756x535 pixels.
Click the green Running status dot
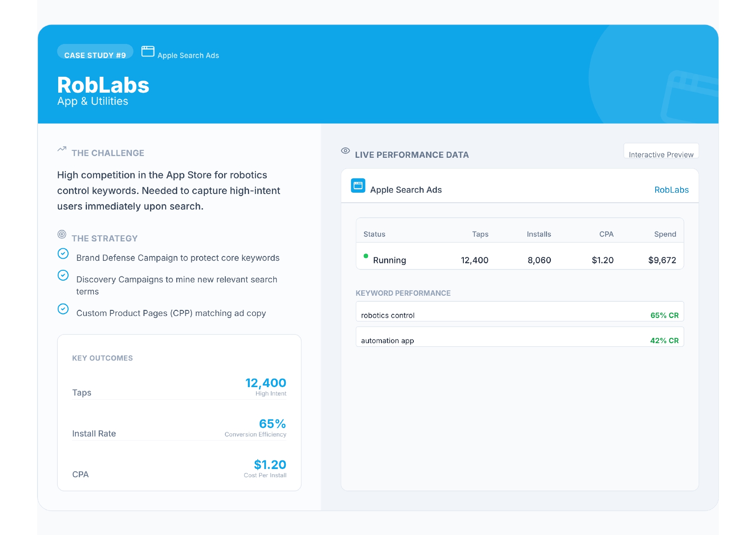366,256
